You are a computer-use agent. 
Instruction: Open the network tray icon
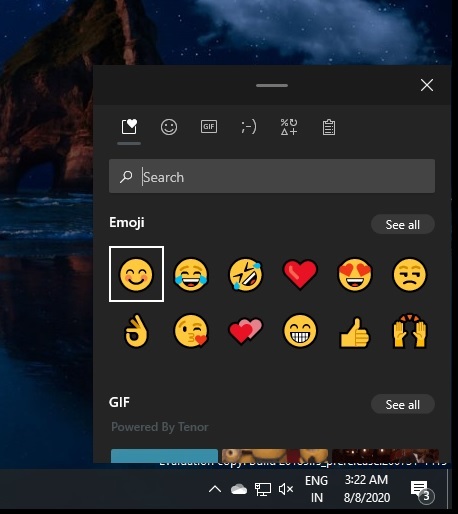pos(263,489)
